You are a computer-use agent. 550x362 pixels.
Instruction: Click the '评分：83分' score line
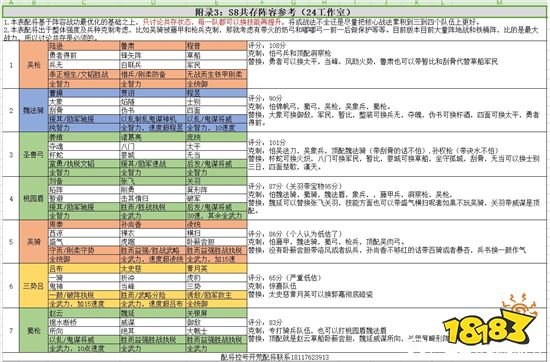(265, 322)
